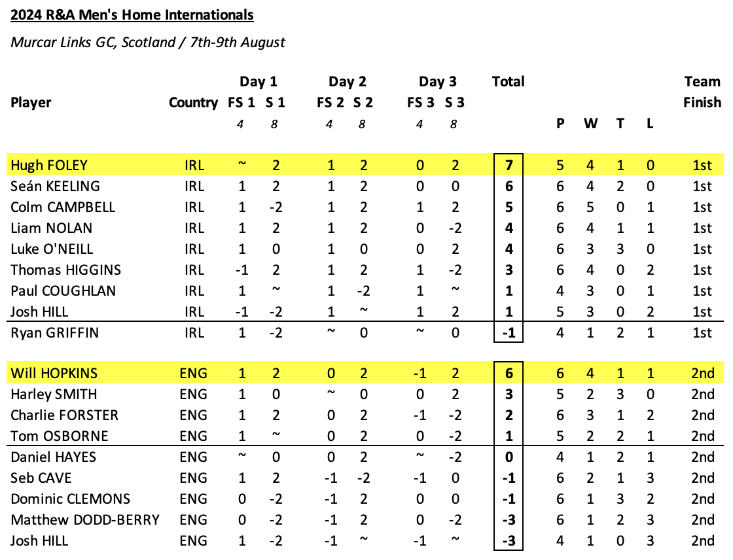Click the highlighted Will HOPKINS name cell
Viewport: 733px width, 560px height.
(54, 374)
